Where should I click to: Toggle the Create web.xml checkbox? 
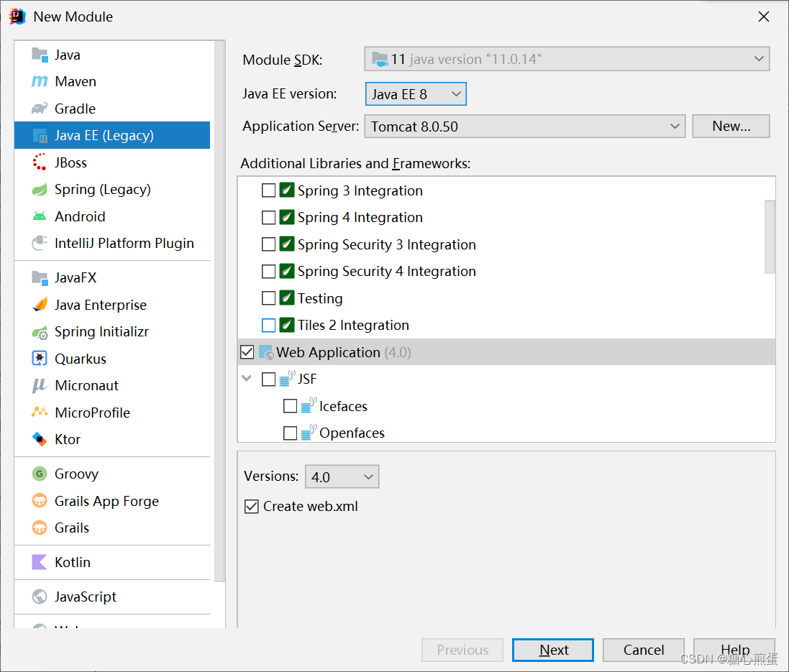[252, 506]
